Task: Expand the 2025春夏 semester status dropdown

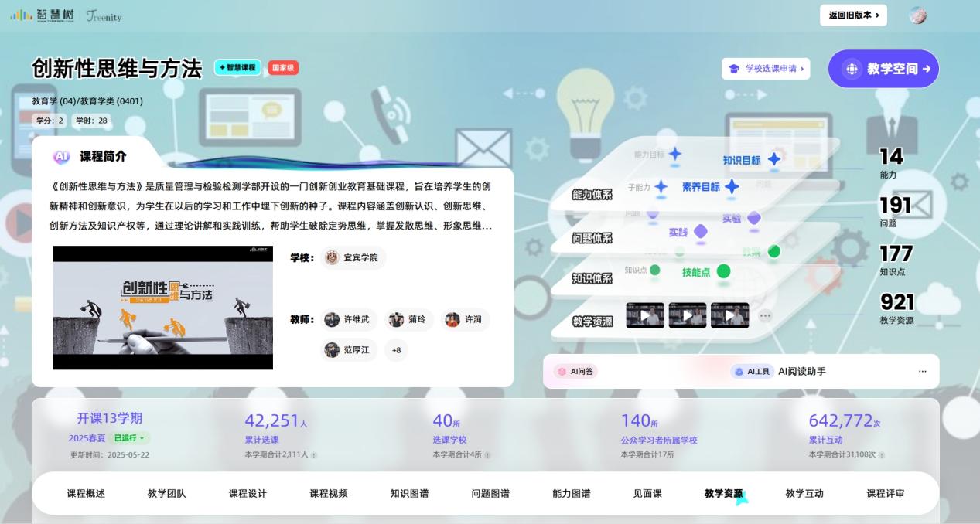Action: [130, 438]
